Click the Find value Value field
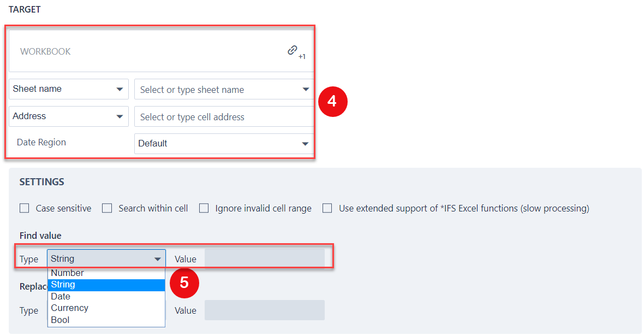644x335 pixels. pos(264,259)
